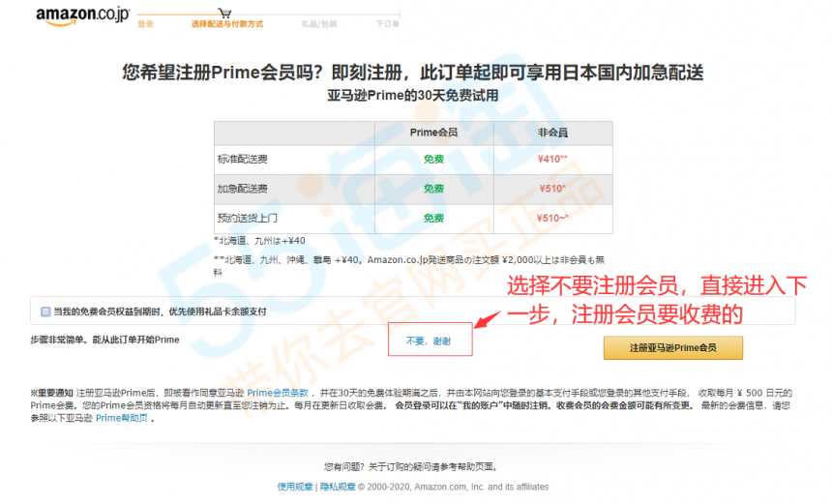
Task: Click the shopping cart progress icon
Action: [x=225, y=13]
